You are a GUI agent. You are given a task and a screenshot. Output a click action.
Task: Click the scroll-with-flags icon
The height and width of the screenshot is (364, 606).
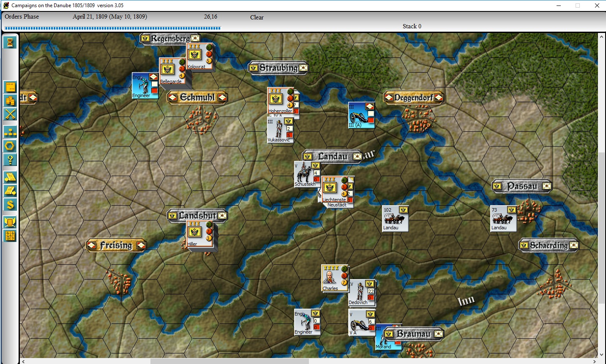click(10, 222)
